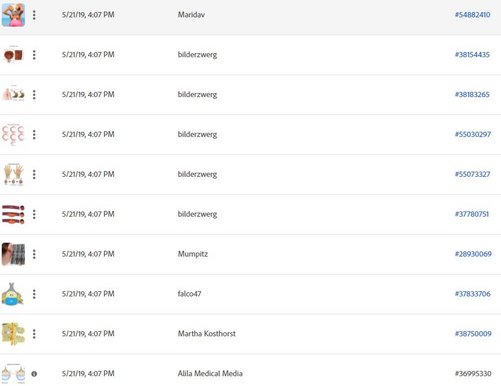Open asset link #55073327
This screenshot has height=386, width=501.
coord(472,174)
